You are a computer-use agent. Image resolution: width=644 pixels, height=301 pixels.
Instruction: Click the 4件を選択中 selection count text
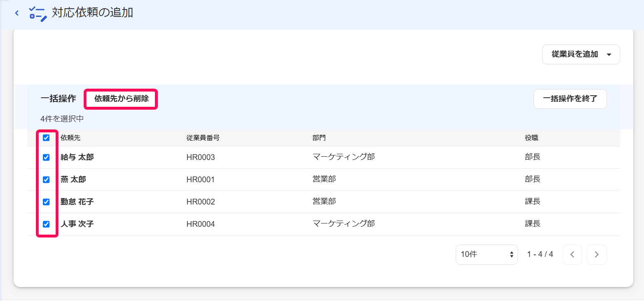tap(62, 119)
